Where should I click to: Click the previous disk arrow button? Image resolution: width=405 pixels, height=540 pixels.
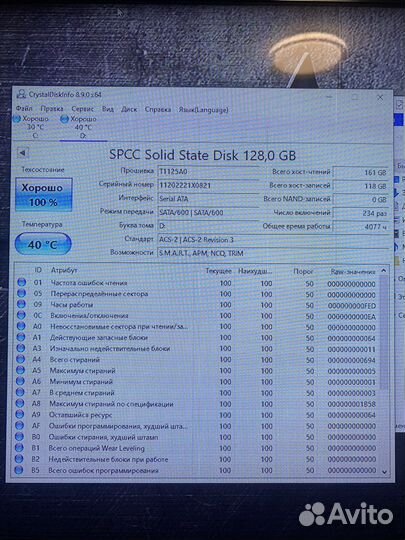click(x=23, y=153)
